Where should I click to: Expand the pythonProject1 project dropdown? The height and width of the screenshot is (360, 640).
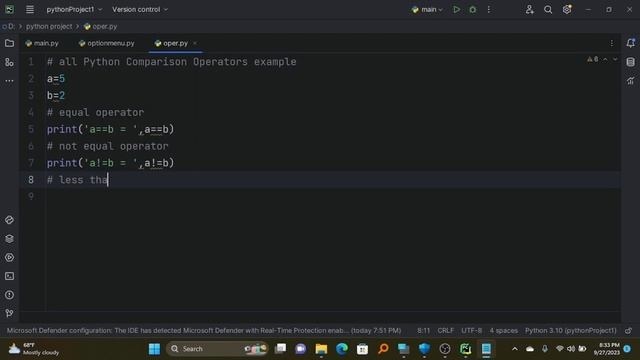pos(74,9)
